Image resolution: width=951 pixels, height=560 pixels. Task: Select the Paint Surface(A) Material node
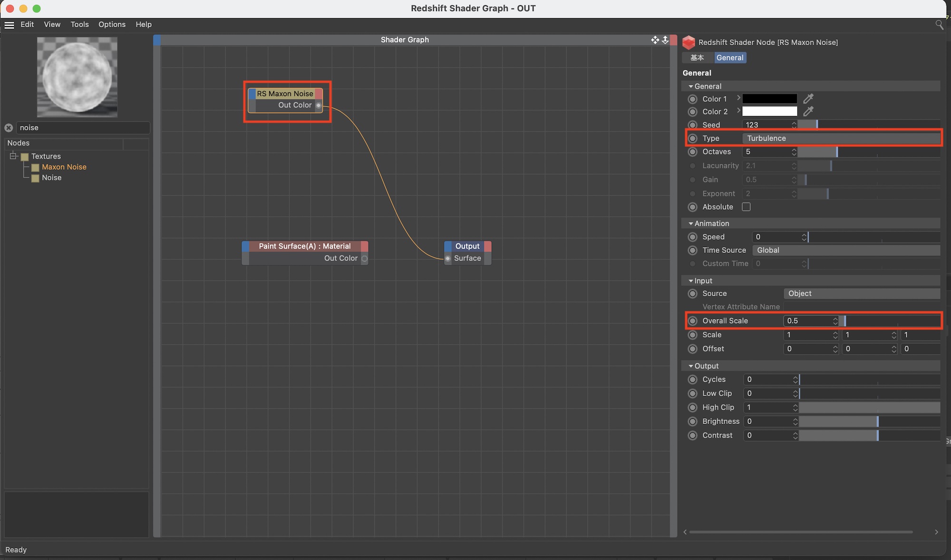click(x=304, y=246)
